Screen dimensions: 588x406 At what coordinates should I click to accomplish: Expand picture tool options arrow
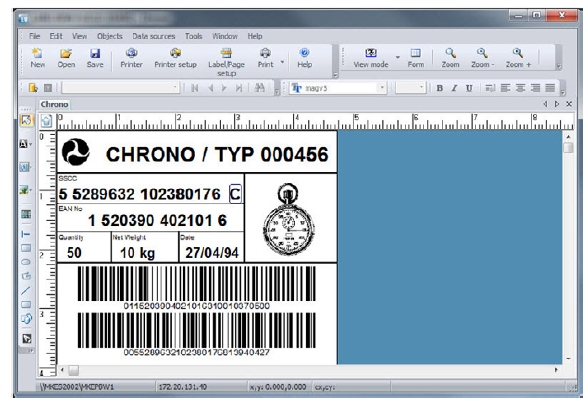(x=30, y=190)
